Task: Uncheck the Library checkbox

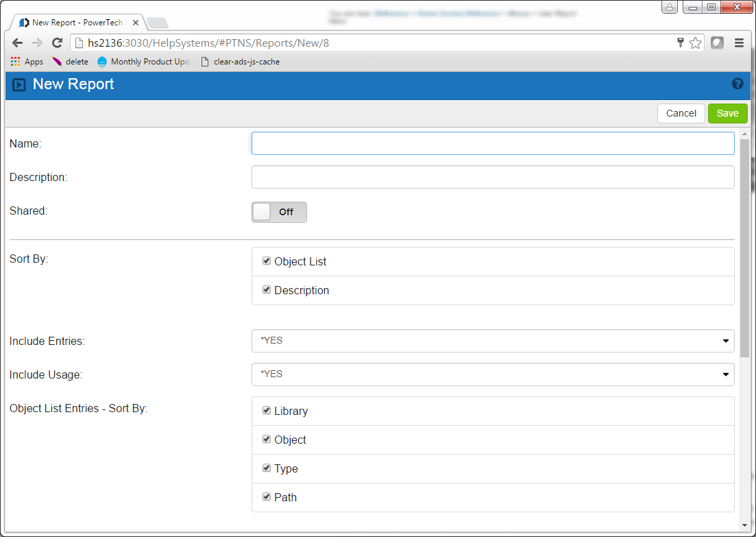Action: click(x=267, y=411)
